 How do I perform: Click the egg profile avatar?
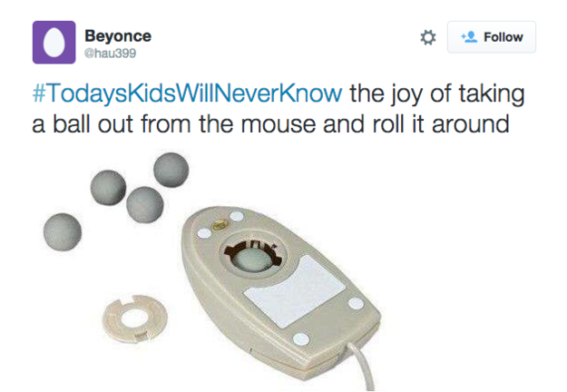54,42
